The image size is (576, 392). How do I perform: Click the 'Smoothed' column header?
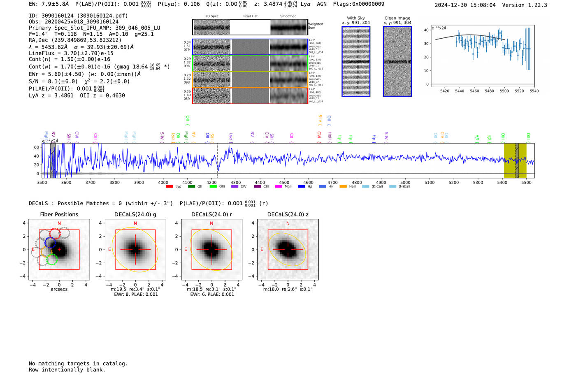pos(288,16)
